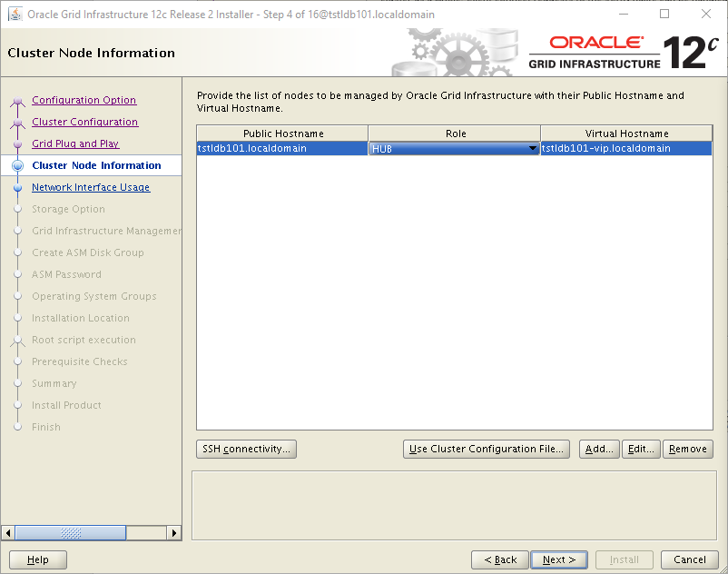Click Use Cluster Configuration File button
728x574 pixels.
pos(487,449)
